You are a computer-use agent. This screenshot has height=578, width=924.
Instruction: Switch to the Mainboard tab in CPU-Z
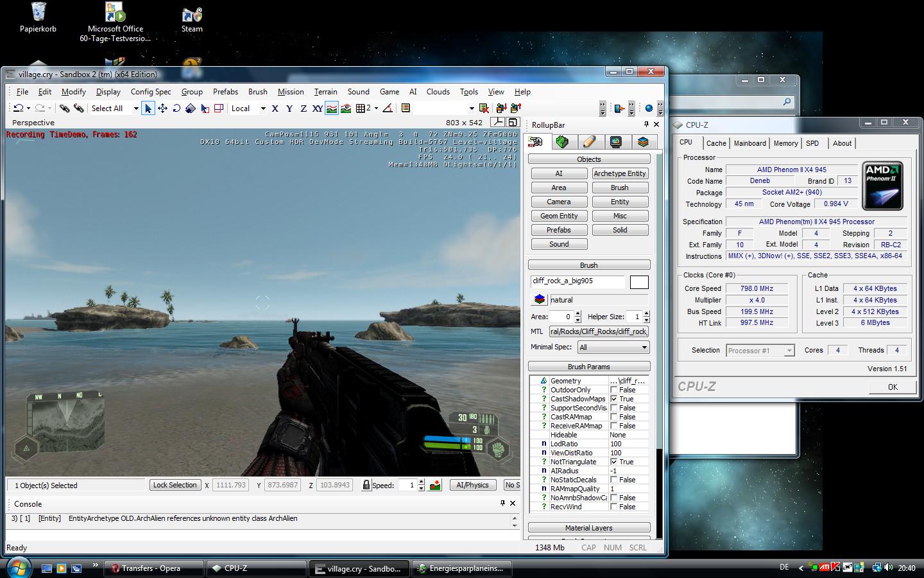click(749, 143)
